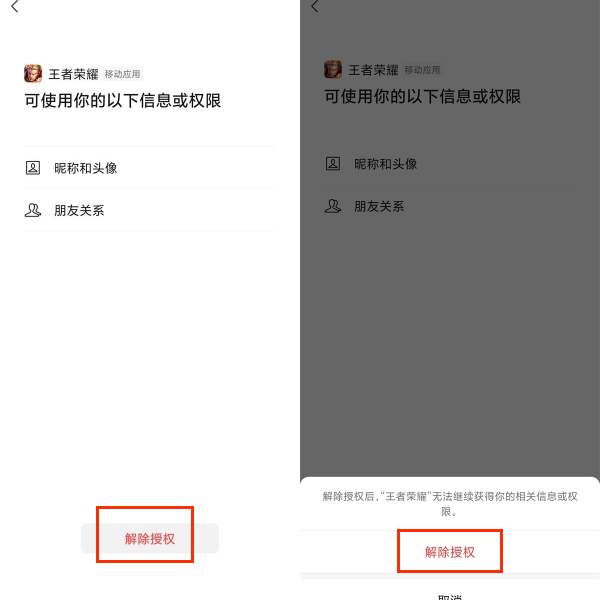
Task: Tap the back arrow on the dimmed right screen
Action: click(315, 6)
